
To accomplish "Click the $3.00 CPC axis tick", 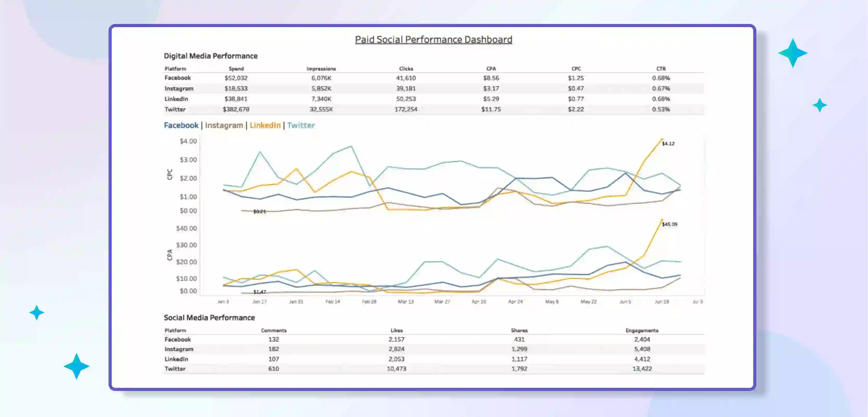I will pos(188,160).
